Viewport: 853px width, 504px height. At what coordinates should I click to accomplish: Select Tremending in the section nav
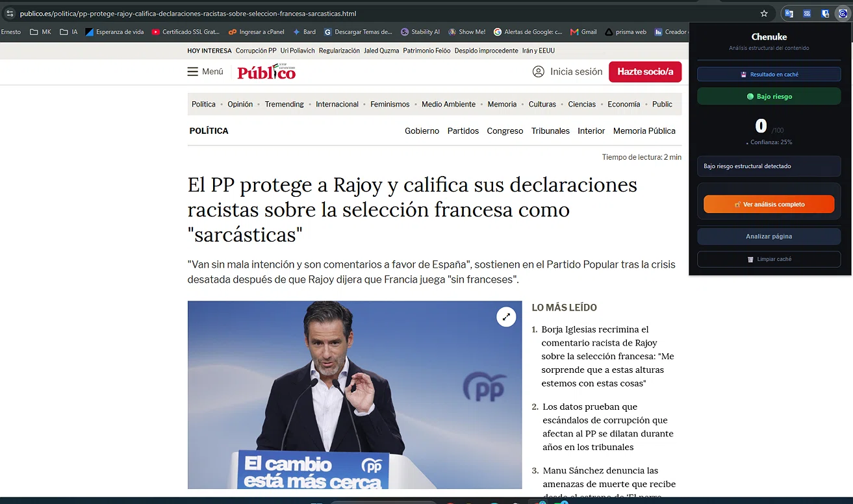click(x=284, y=104)
